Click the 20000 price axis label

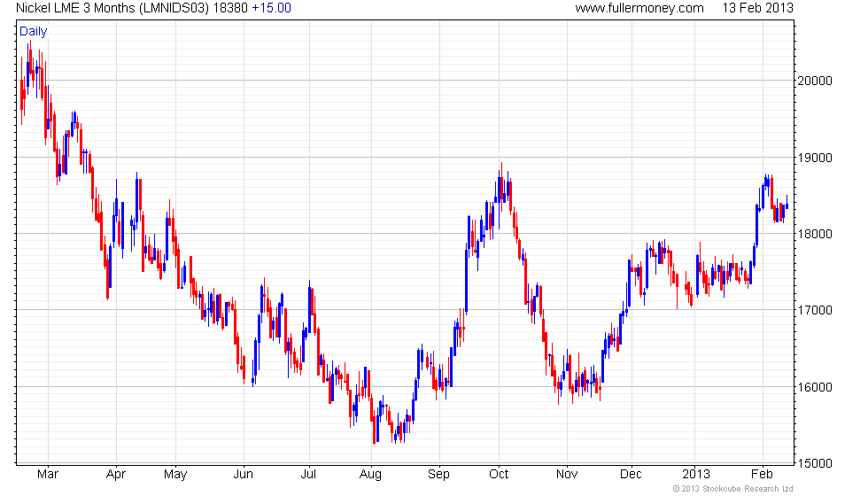817,81
